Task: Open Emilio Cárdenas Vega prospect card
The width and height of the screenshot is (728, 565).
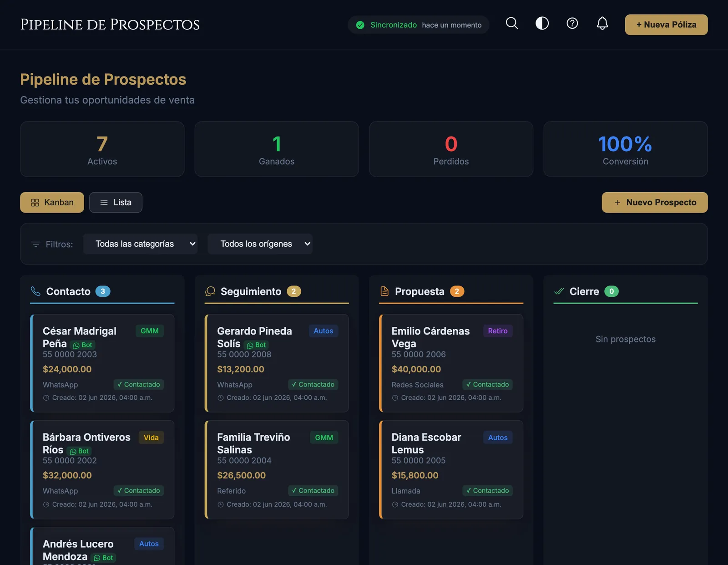Action: [451, 363]
